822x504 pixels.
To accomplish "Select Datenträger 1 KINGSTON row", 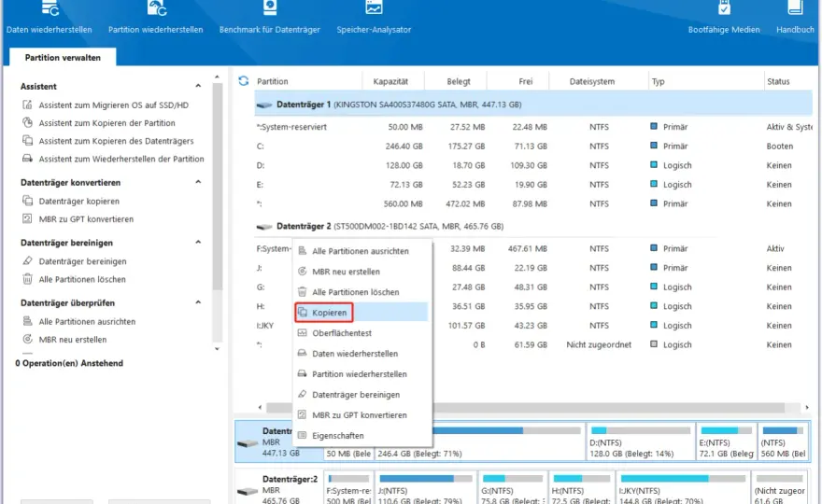I will 533,105.
